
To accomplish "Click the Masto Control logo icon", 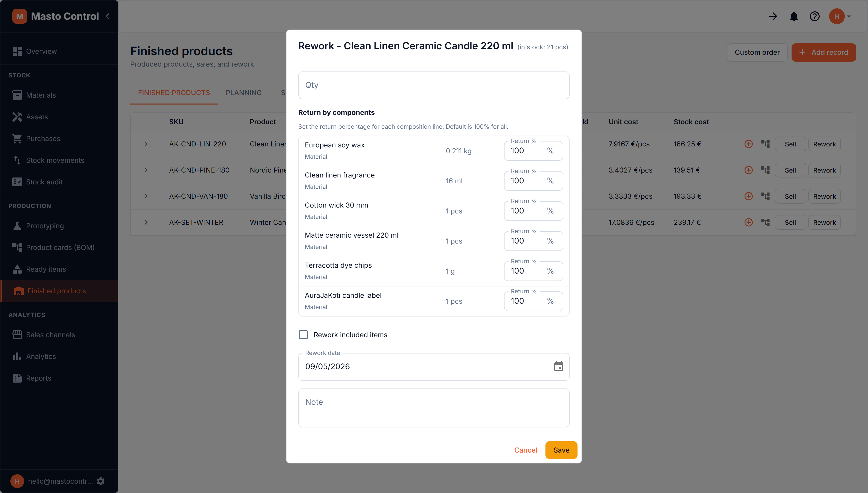I will pyautogui.click(x=20, y=16).
